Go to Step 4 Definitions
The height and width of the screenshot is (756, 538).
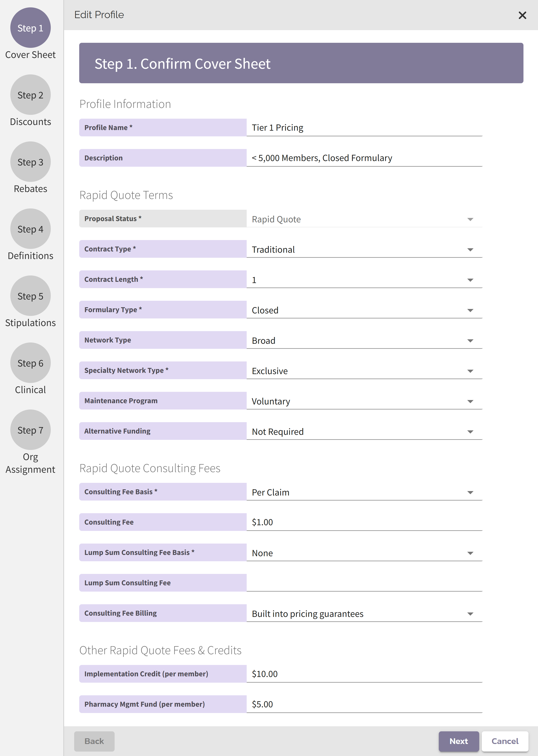point(30,229)
